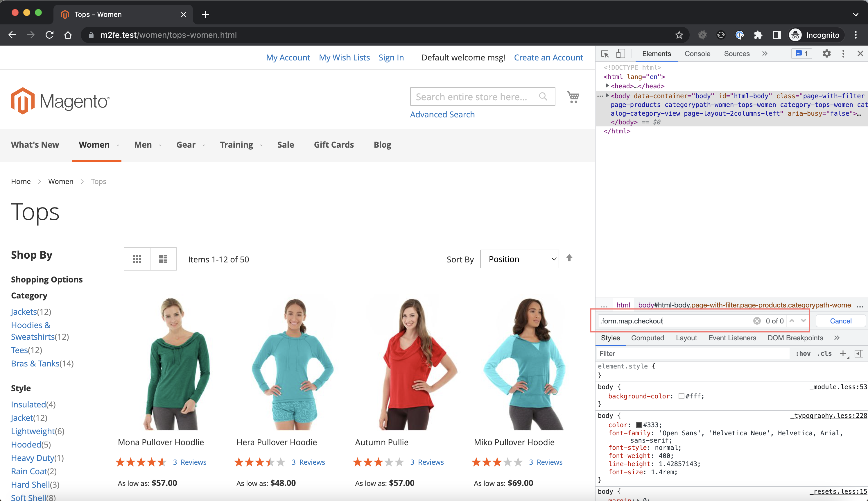Toggle element state with :hov
This screenshot has height=501, width=868.
pyautogui.click(x=803, y=353)
